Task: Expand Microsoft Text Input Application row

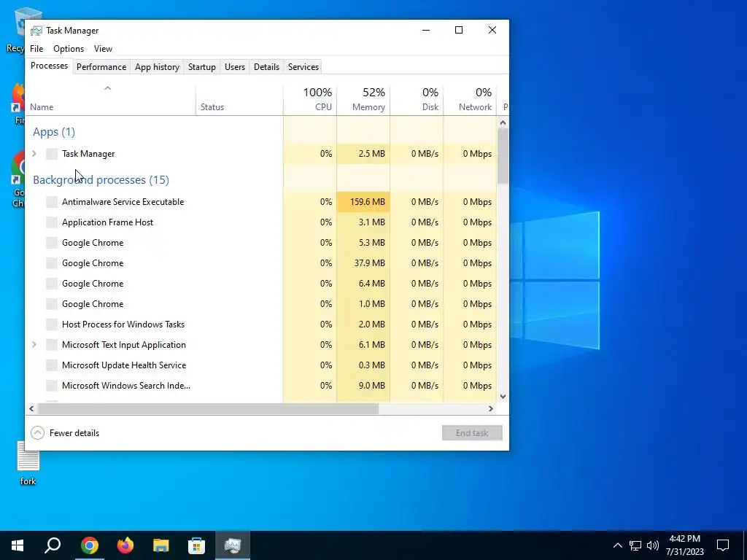Action: 34,345
